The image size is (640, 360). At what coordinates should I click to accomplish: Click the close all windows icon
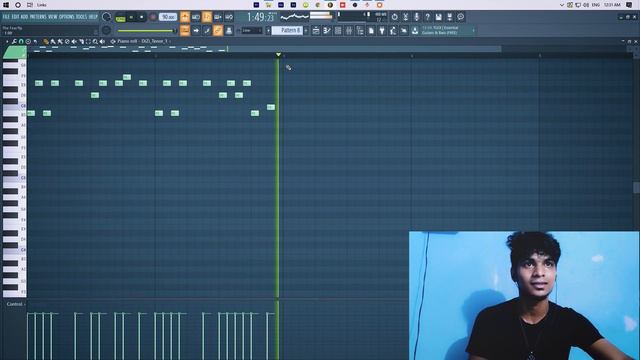tap(404, 31)
